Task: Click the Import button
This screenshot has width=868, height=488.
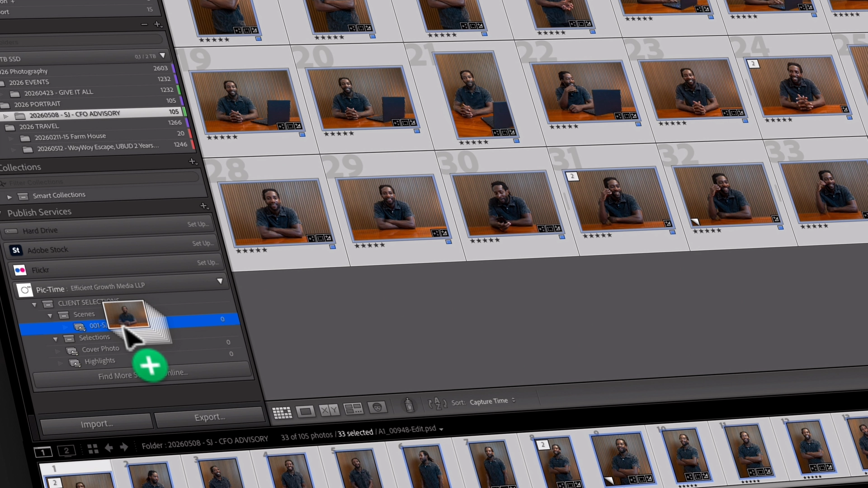Action: (x=96, y=424)
